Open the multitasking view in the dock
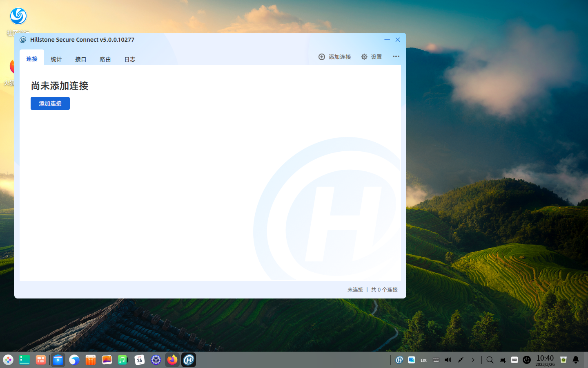Screen dimensions: 588x368 pyautogui.click(x=41, y=360)
